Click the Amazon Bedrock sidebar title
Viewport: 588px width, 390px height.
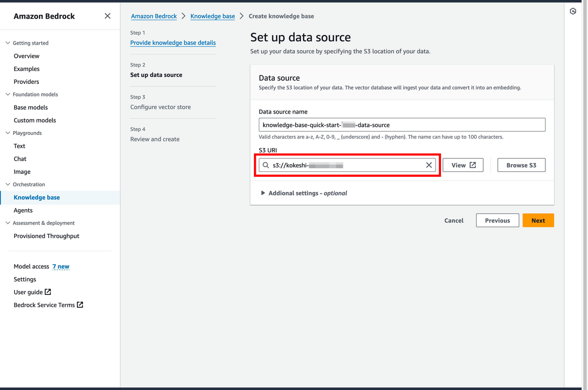click(x=44, y=16)
